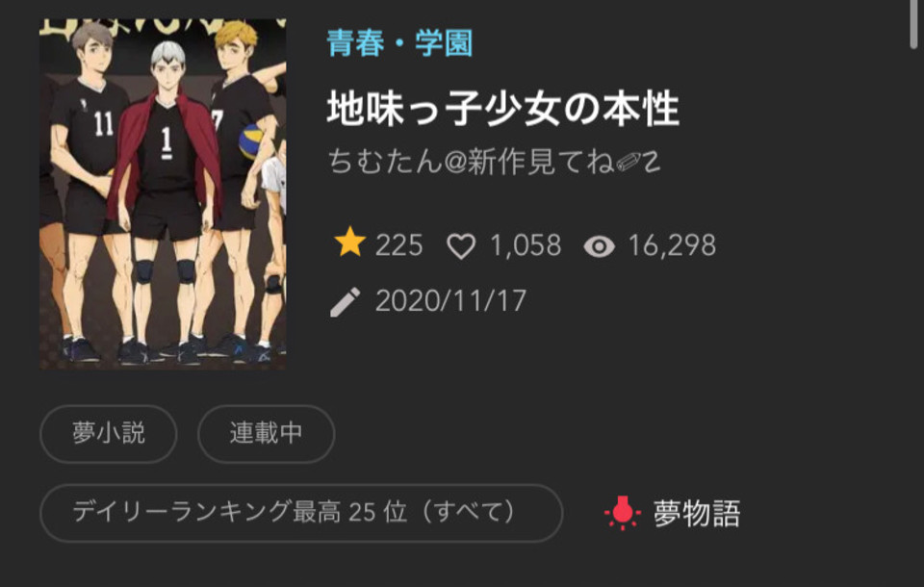This screenshot has height=587, width=924.
Task: Click the 225 star count
Action: [398, 245]
